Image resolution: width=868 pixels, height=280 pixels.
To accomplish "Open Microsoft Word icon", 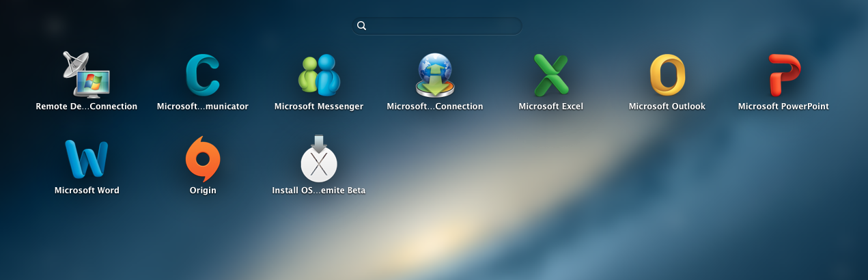I will (87, 158).
